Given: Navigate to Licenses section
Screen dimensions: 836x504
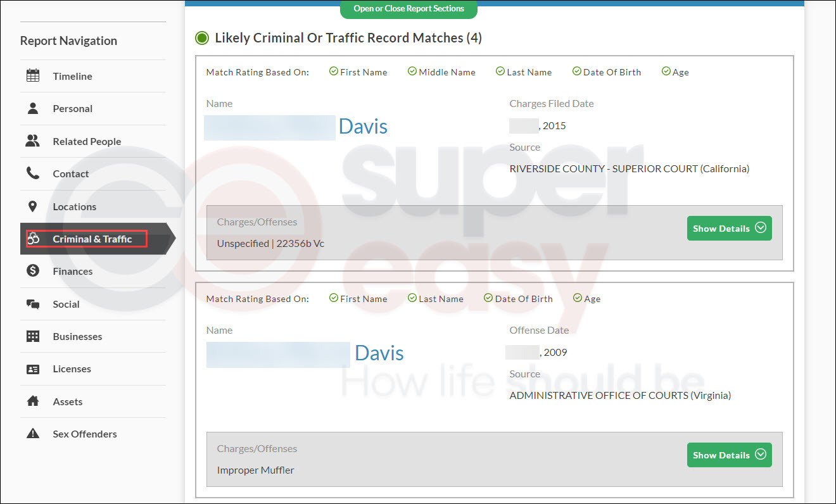Looking at the screenshot, I should click(92, 369).
